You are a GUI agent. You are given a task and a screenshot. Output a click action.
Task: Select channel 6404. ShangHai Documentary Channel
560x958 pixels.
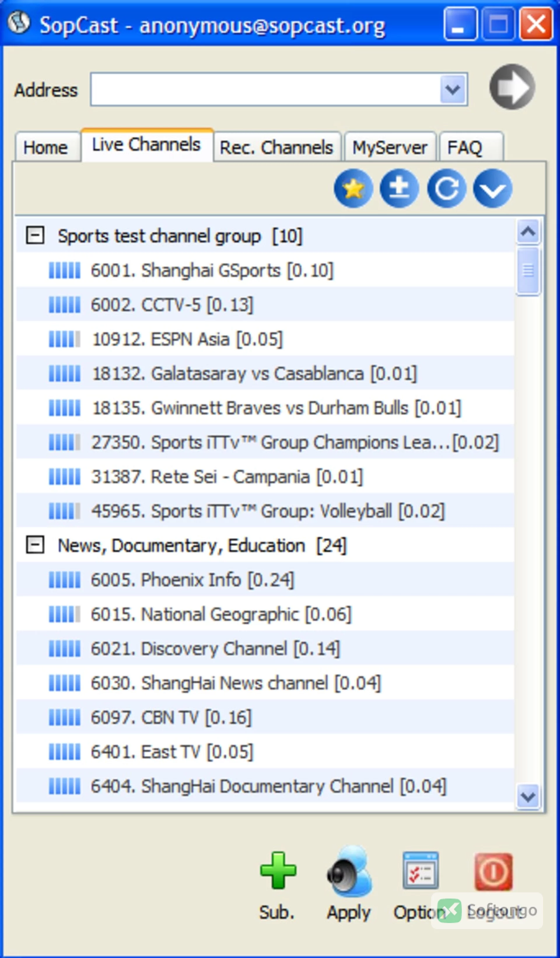tap(265, 786)
